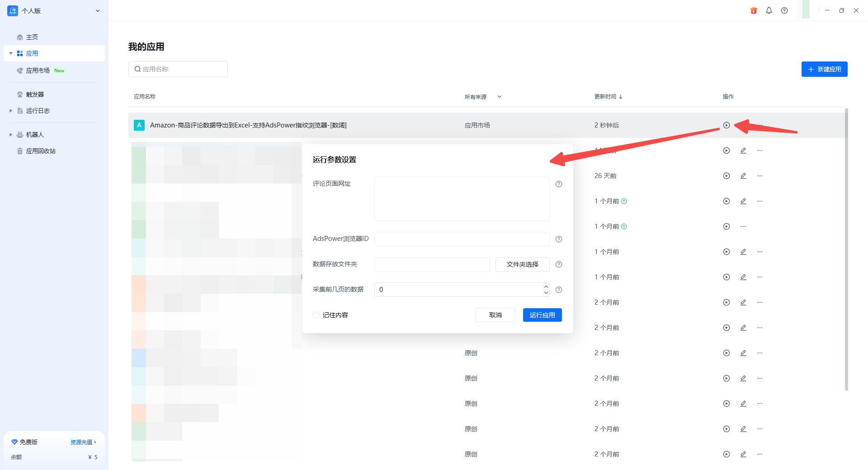Click the 应用名称 search field
Screen dimensions: 868x470
coord(178,69)
